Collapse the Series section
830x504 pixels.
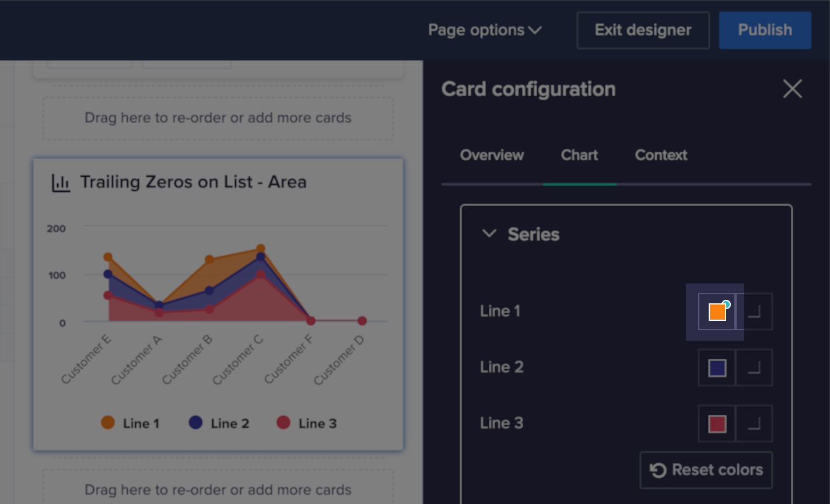[489, 234]
